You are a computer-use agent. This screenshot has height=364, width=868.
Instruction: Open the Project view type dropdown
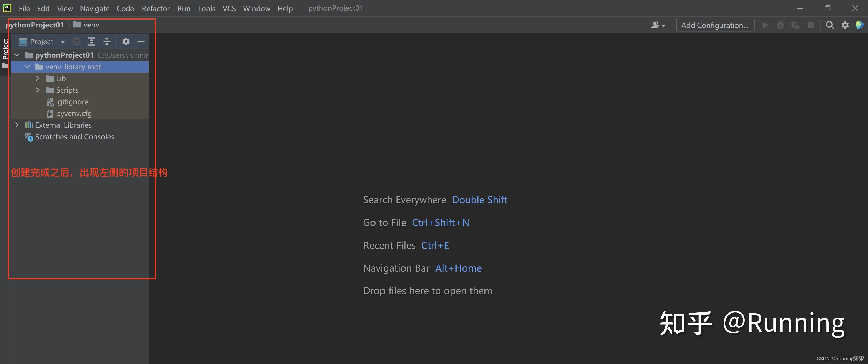pos(62,42)
